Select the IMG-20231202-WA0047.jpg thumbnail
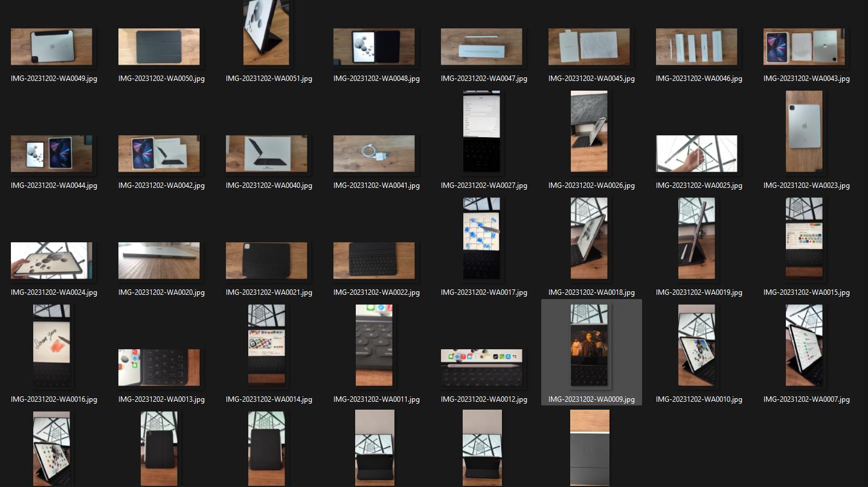Image resolution: width=868 pixels, height=487 pixels. (481, 47)
